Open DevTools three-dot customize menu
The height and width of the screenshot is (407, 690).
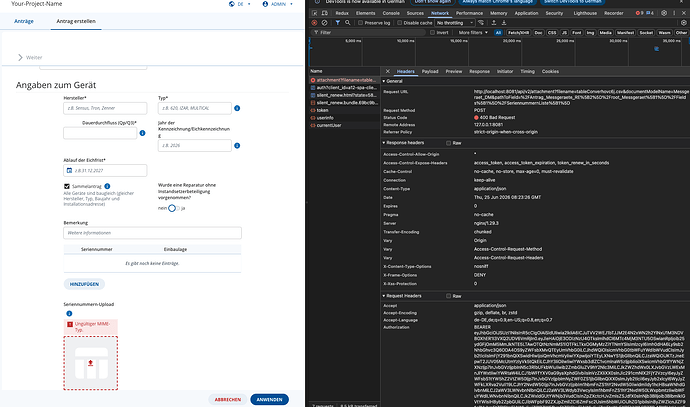[674, 13]
